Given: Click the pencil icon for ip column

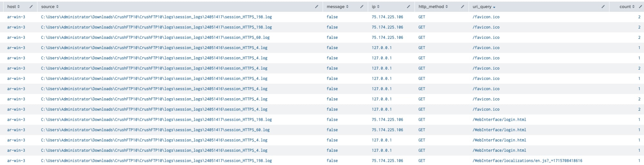Looking at the screenshot, I should click(409, 7).
